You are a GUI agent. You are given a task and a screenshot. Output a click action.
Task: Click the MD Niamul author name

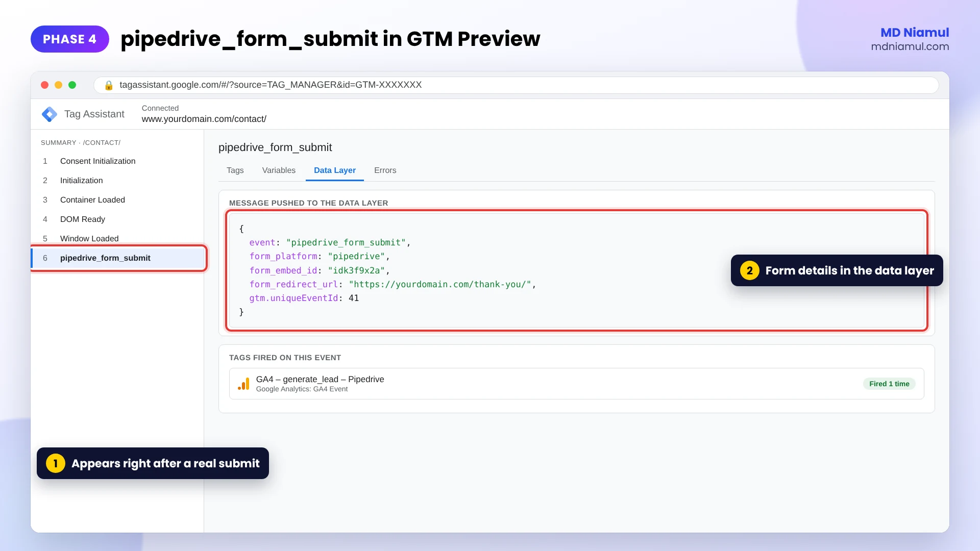[x=915, y=33]
